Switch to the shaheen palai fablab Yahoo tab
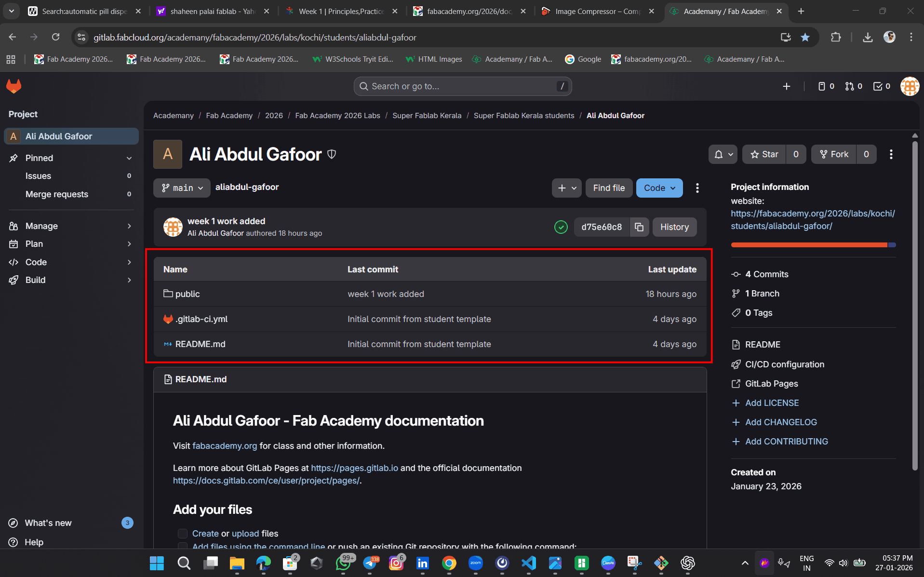 click(213, 11)
